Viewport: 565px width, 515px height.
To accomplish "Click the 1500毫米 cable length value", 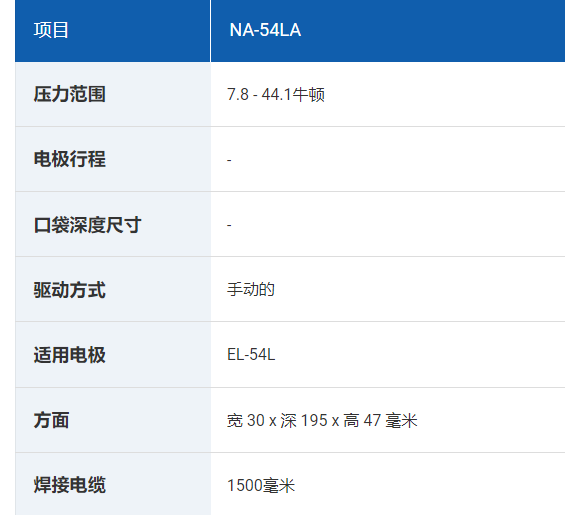I will click(261, 485).
